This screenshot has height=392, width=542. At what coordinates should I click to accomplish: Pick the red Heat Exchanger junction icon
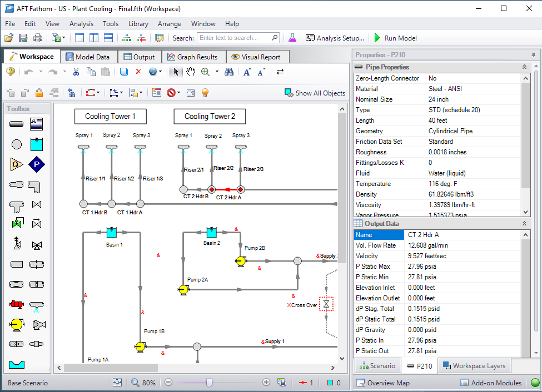click(17, 304)
